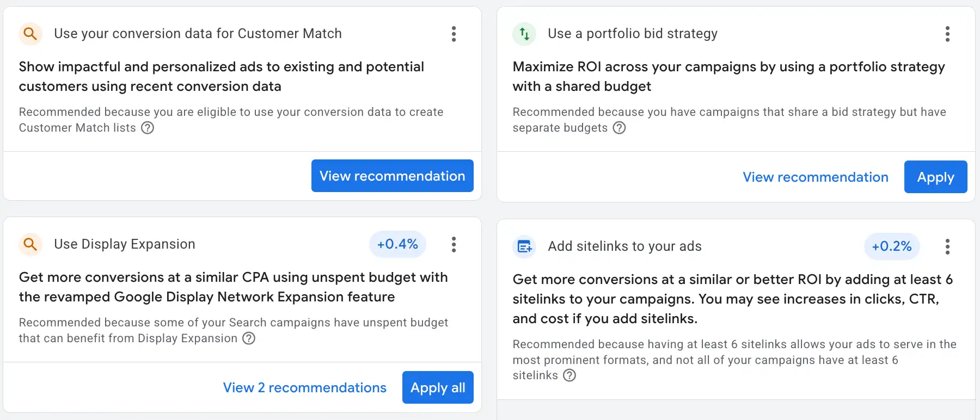The height and width of the screenshot is (420, 980).
Task: Click View recommendation for Customer Match
Action: pyautogui.click(x=392, y=176)
